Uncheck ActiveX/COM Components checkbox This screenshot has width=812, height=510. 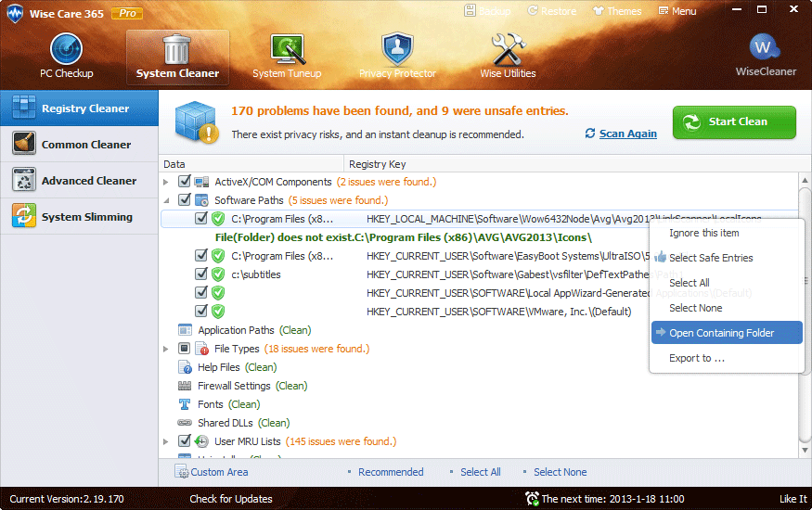pyautogui.click(x=185, y=181)
